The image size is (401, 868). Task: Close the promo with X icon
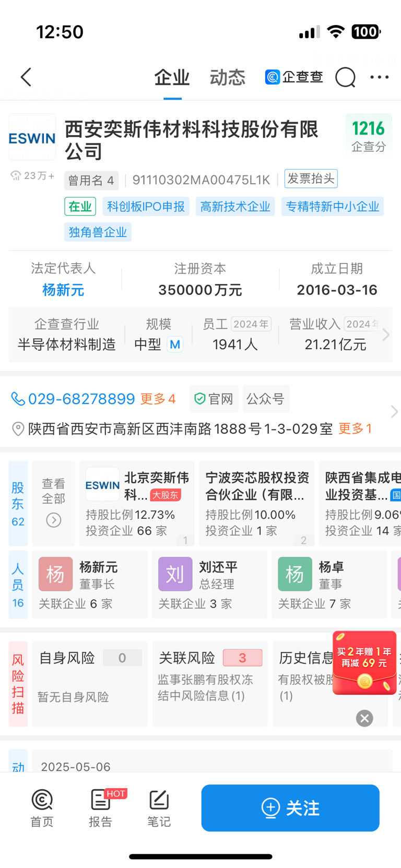coord(364,718)
